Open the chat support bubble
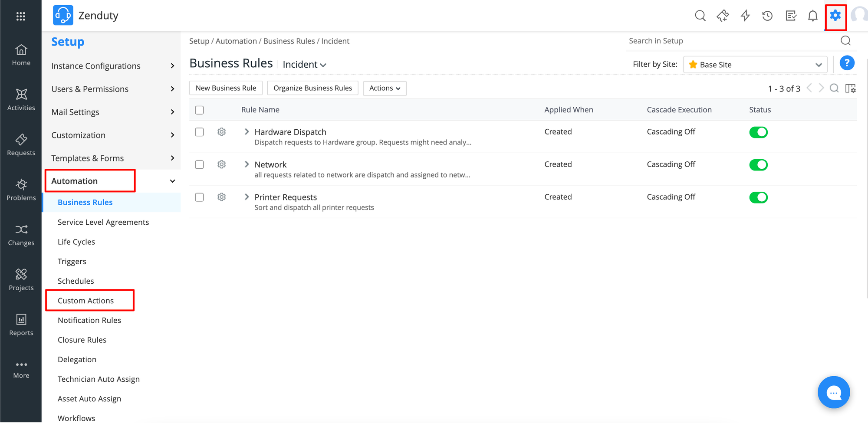868x423 pixels. (834, 393)
